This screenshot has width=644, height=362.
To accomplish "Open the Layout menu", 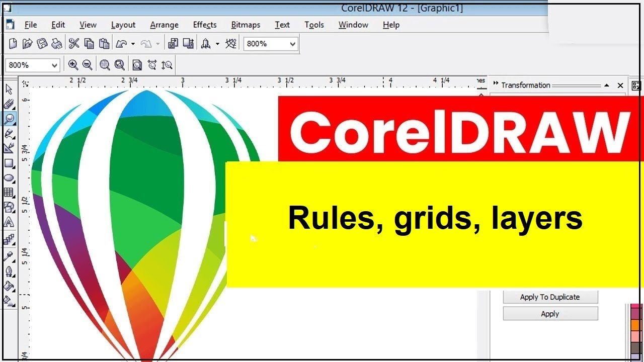I will point(123,25).
